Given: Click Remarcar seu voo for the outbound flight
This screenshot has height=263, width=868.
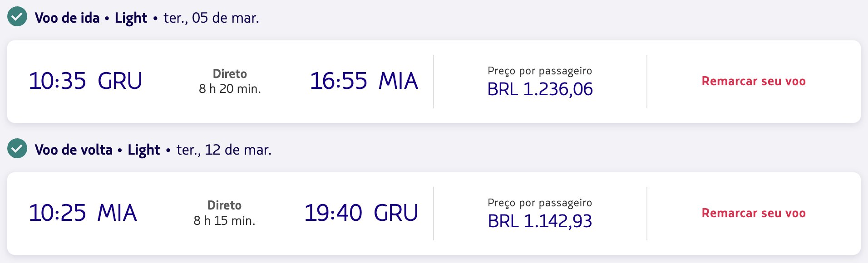Looking at the screenshot, I should [x=754, y=81].
